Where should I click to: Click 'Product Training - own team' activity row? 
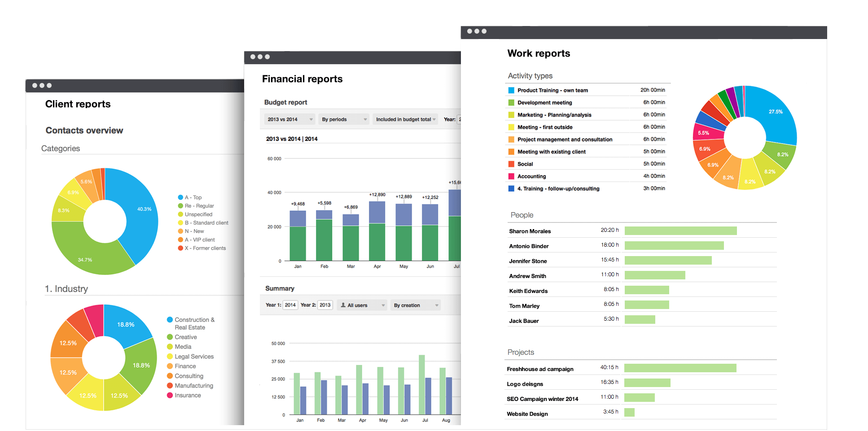(x=587, y=90)
